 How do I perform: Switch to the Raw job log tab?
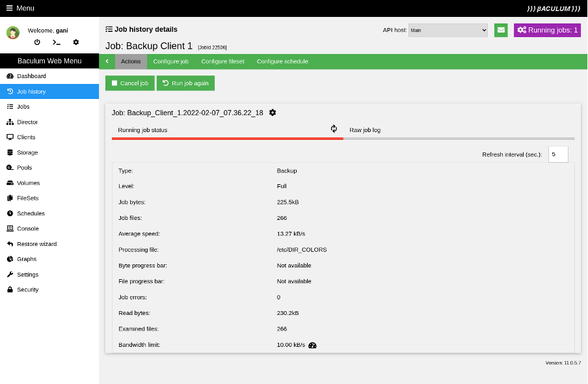[365, 130]
